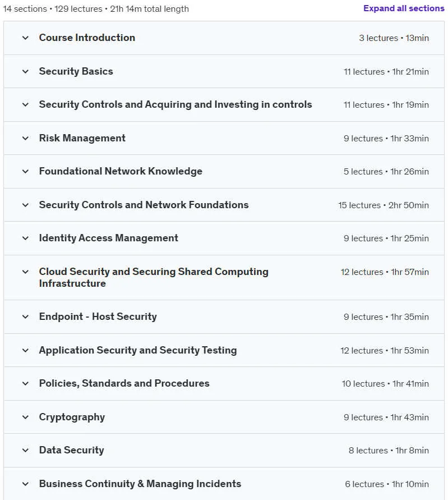Expand chevron for Business Continuity & Managing Incidents
Screen dimensions: 448x500
(25, 484)
